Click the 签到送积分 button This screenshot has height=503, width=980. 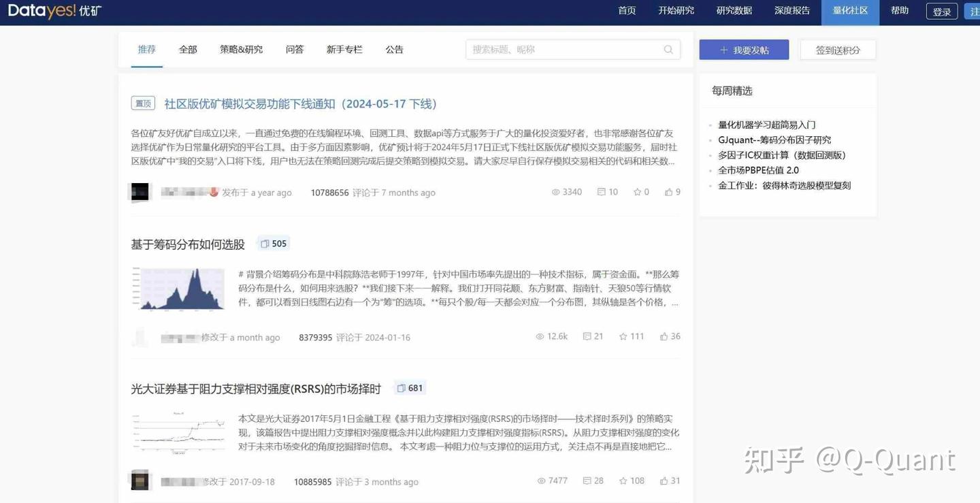838,49
